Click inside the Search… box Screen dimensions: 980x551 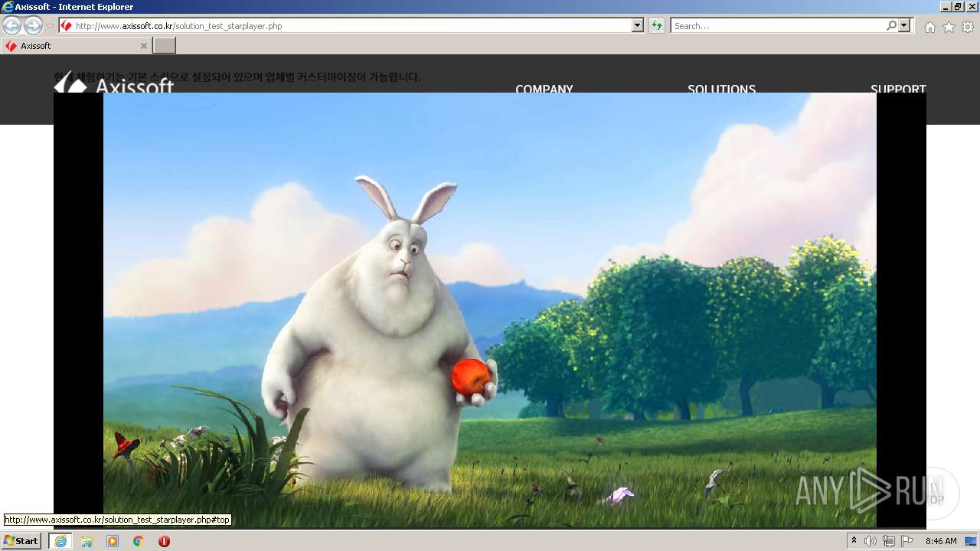[x=779, y=25]
